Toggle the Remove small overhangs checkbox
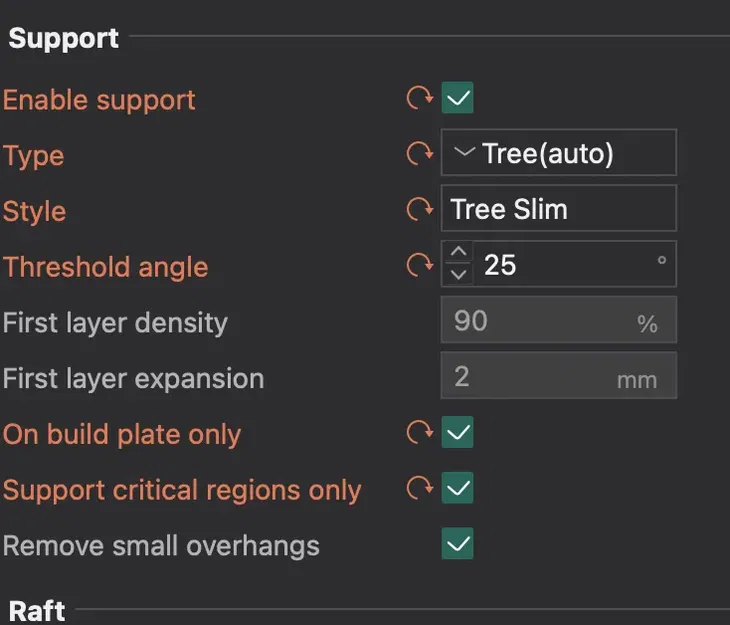 click(x=458, y=545)
